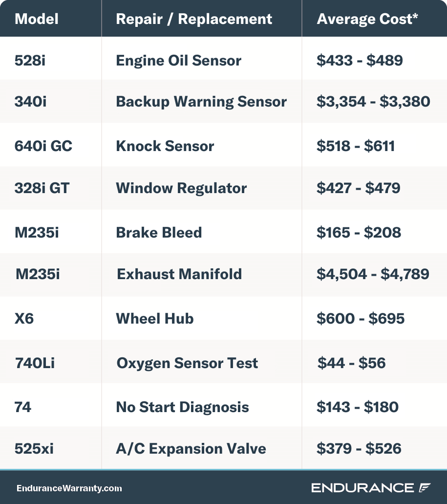Select the 640i GC model cell
The width and height of the screenshot is (447, 504).
pyautogui.click(x=43, y=146)
